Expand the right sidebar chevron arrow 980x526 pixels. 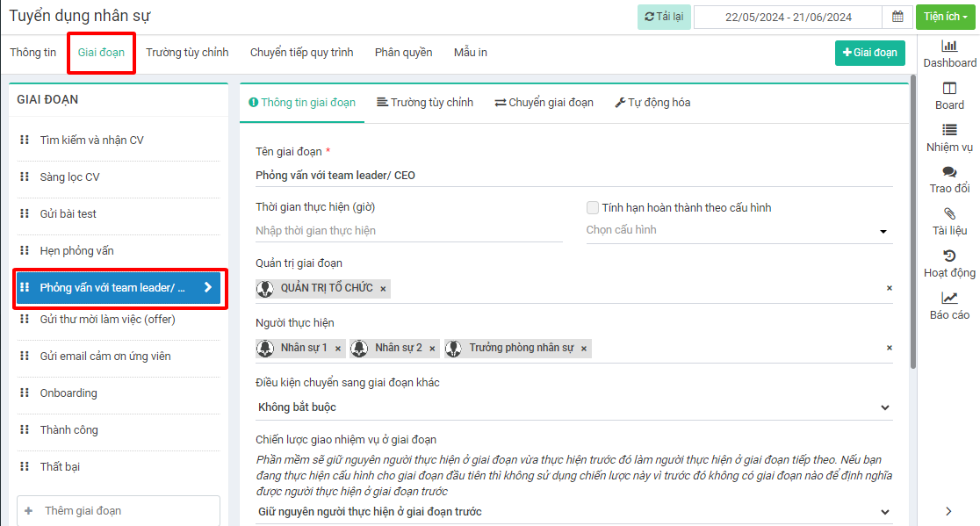948,511
